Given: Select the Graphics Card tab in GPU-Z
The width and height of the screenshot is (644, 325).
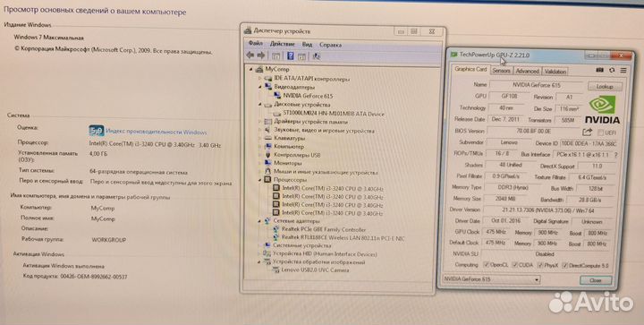Looking at the screenshot, I should pyautogui.click(x=470, y=69).
